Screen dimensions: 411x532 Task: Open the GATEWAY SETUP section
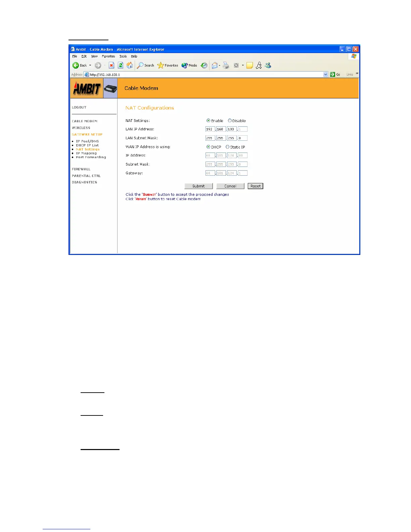[x=87, y=134]
